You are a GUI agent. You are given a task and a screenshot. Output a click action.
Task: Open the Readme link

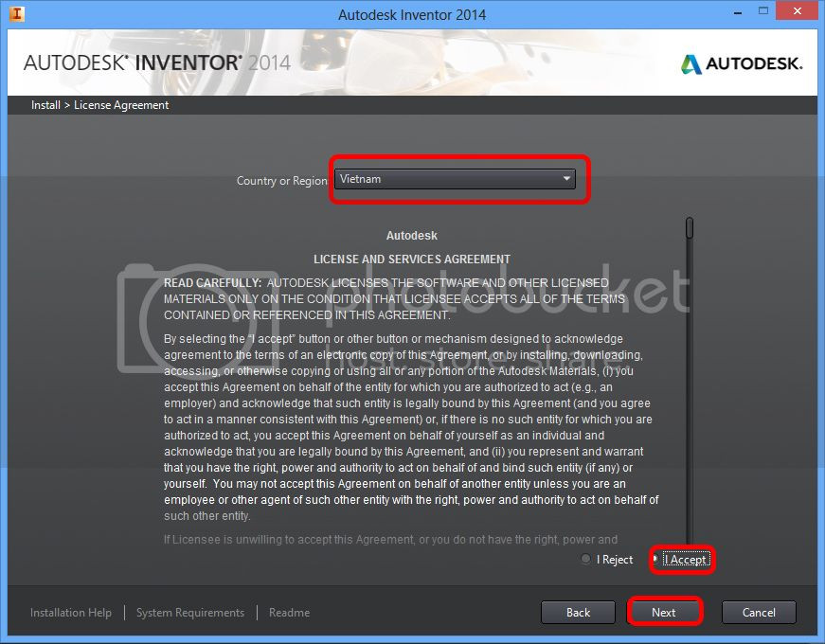290,613
